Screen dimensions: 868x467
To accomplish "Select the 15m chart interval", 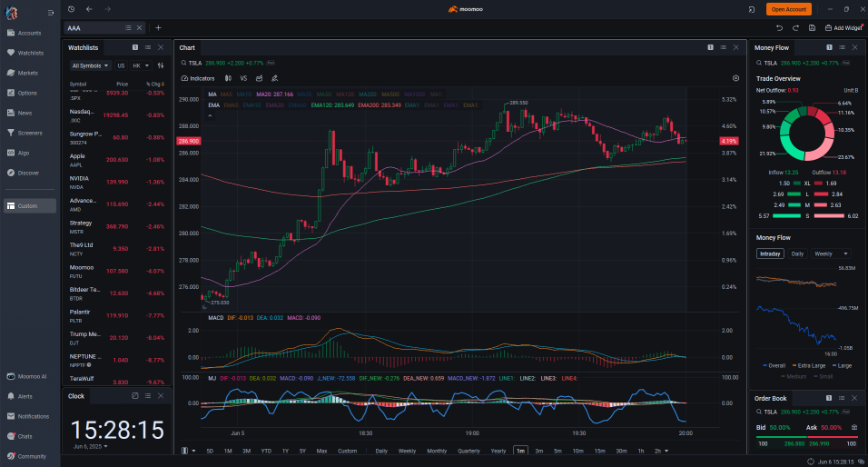I will tap(599, 451).
